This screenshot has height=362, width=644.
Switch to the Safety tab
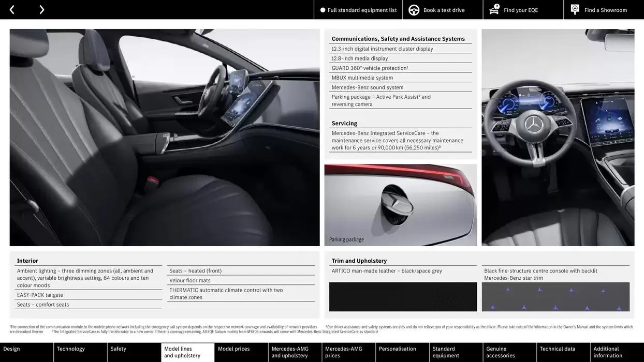(x=134, y=352)
